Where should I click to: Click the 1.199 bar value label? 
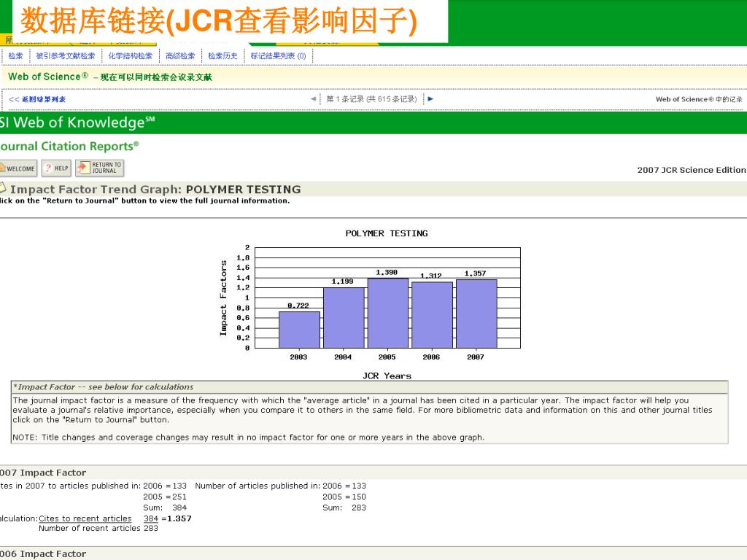[x=343, y=281]
